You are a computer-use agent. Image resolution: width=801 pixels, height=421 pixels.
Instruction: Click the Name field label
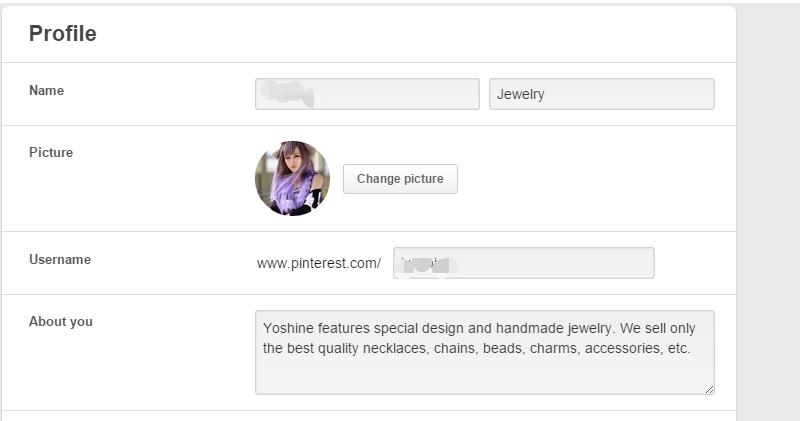[x=46, y=91]
